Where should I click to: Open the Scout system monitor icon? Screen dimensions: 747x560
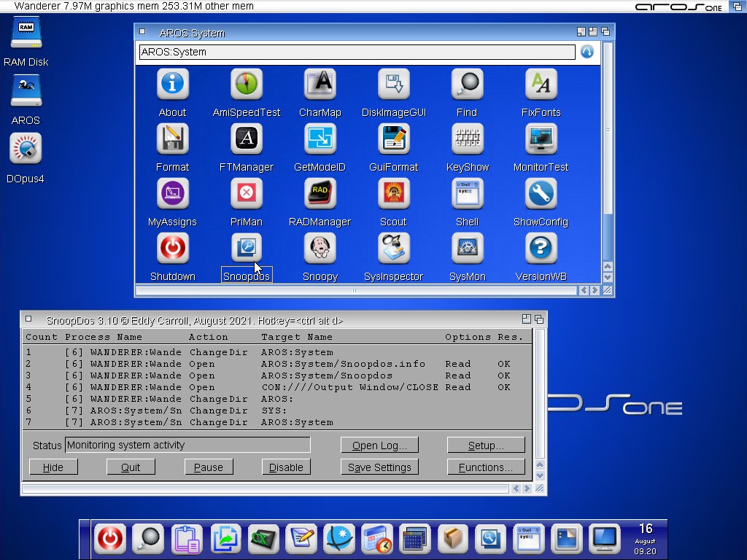coord(393,195)
